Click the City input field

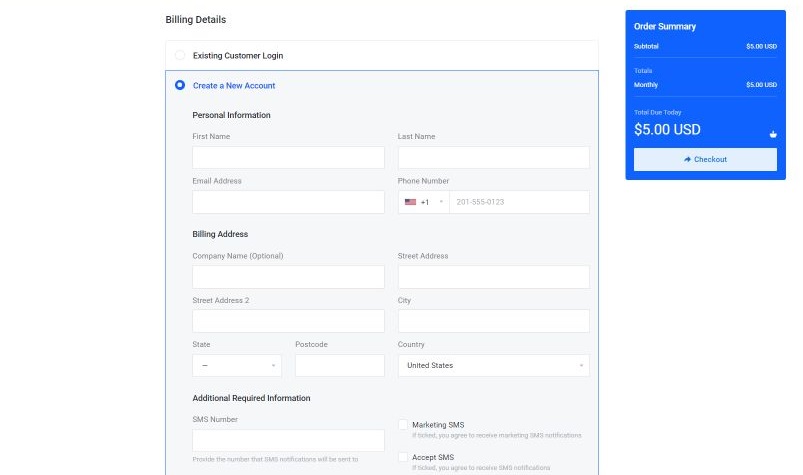(x=494, y=321)
